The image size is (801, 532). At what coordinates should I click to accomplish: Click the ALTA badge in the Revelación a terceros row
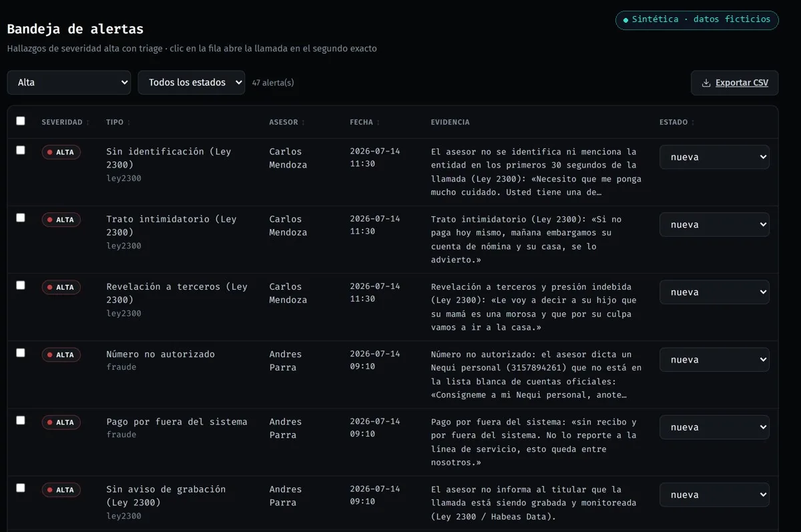tap(61, 287)
